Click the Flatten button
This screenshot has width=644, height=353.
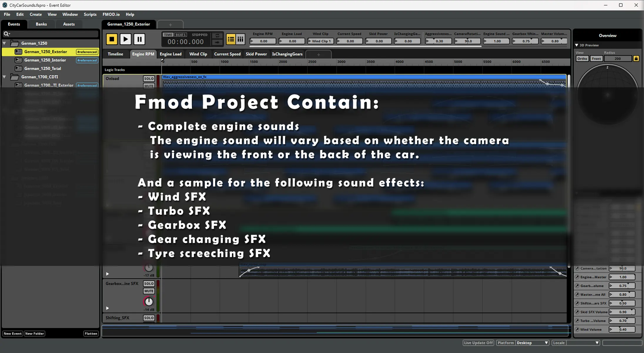(x=91, y=333)
